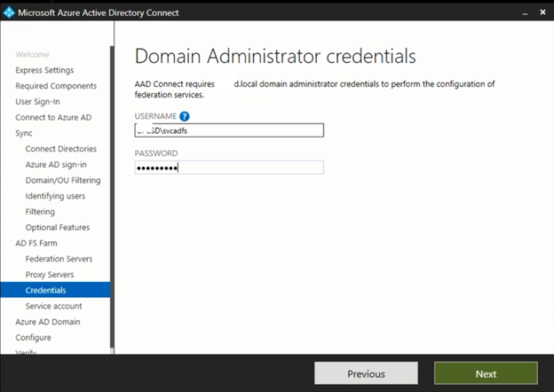This screenshot has height=392, width=554.
Task: Select the highlighted Credentials step
Action: (x=55, y=290)
